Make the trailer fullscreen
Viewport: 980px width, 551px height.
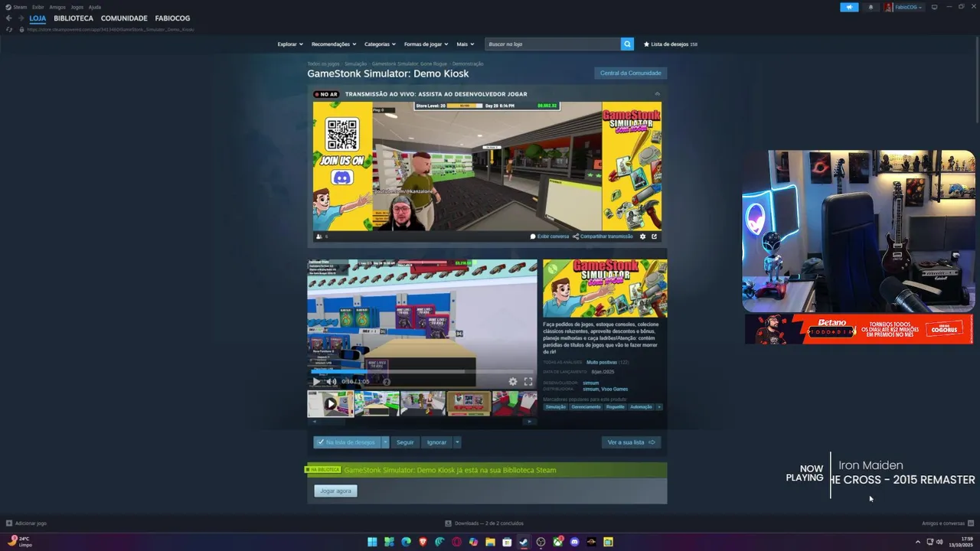528,381
